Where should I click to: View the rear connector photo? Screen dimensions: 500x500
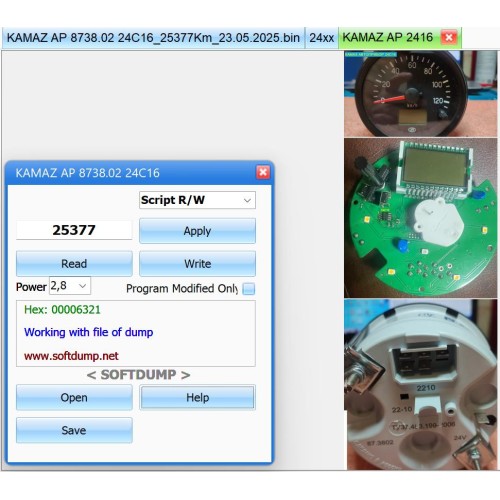click(421, 385)
